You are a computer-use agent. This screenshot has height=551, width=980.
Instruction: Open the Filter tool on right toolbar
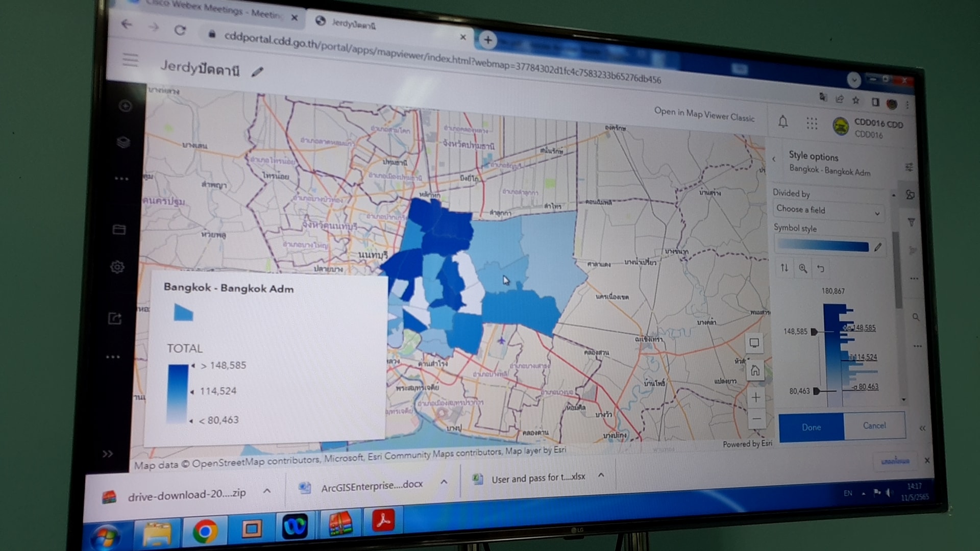point(911,222)
